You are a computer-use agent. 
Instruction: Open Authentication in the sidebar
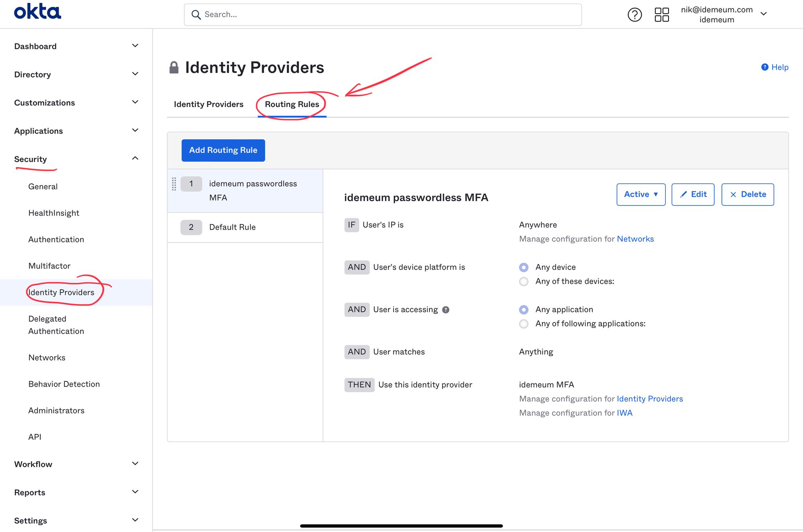[x=56, y=240]
